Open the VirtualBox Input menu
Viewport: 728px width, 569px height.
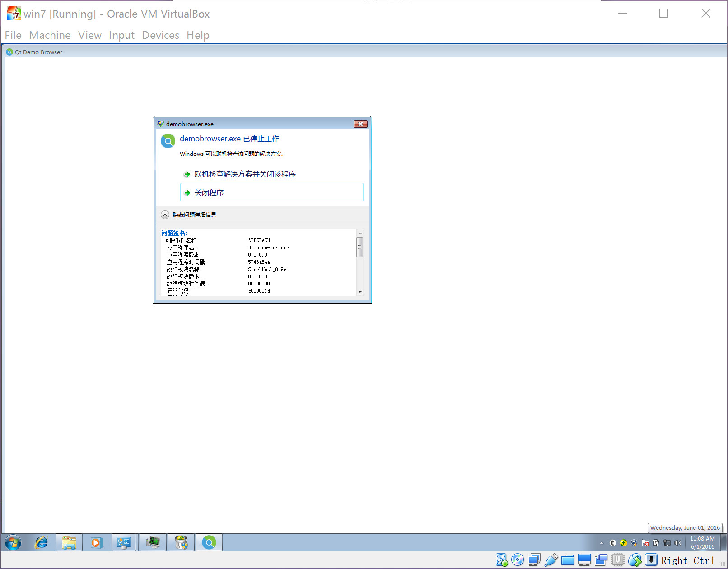(x=121, y=35)
